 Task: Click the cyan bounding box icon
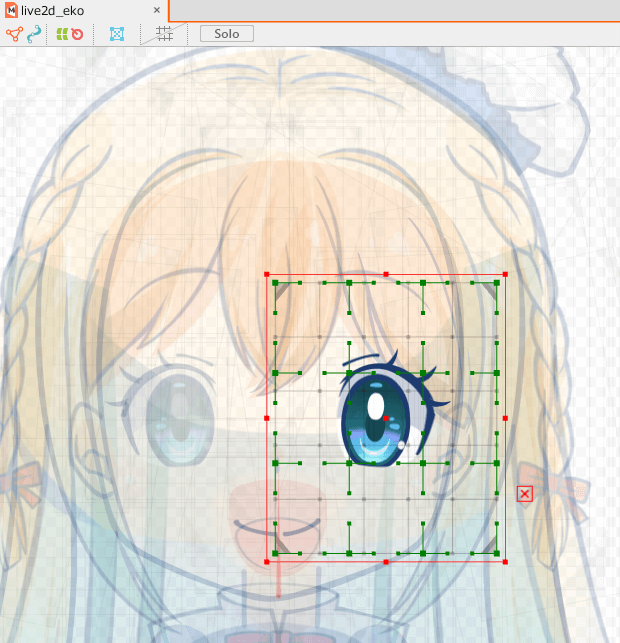point(117,34)
